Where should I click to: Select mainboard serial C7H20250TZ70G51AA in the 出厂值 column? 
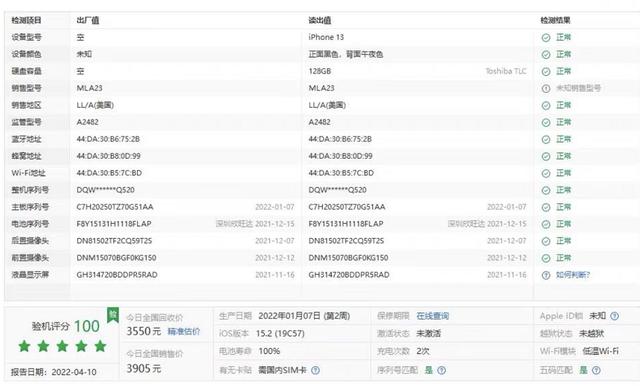point(115,207)
